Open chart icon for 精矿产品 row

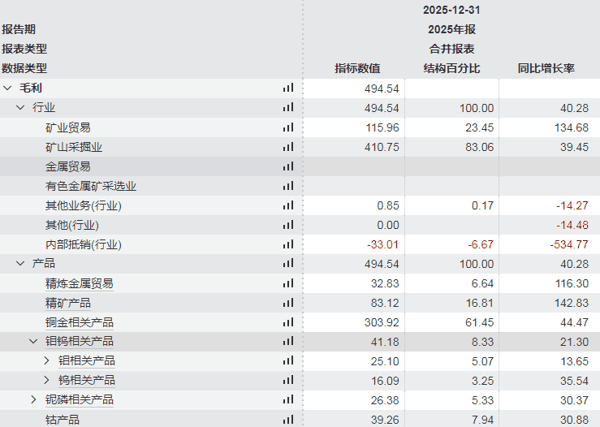coord(288,302)
